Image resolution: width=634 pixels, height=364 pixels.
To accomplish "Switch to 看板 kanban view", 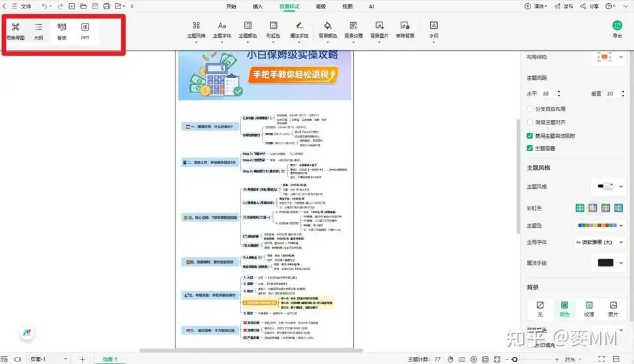I will [61, 31].
